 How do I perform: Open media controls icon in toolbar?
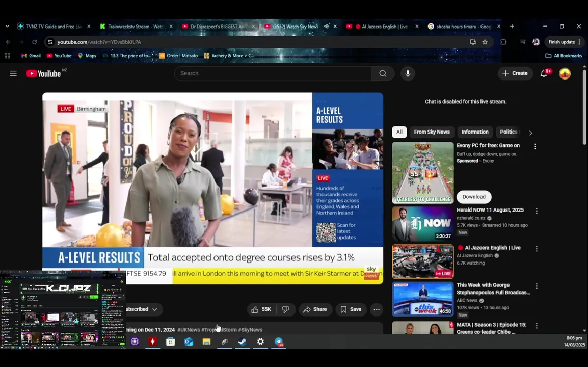tap(523, 42)
